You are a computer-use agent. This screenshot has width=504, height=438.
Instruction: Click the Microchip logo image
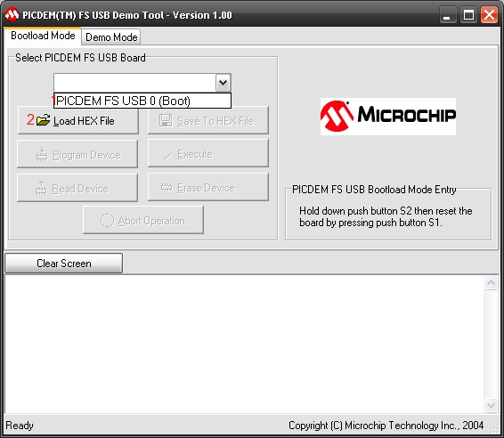388,117
